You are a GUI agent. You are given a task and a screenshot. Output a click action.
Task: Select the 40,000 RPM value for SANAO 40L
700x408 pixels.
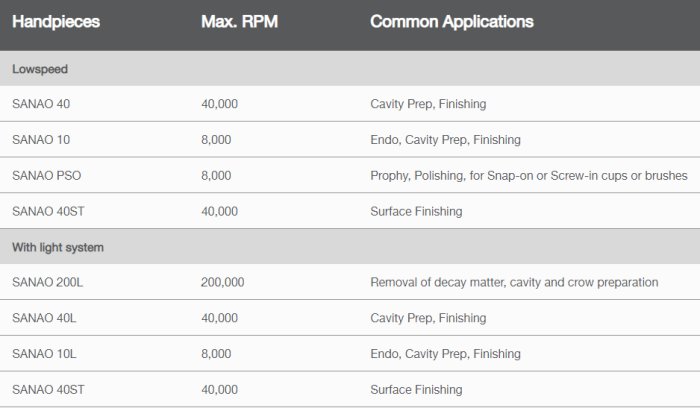pyautogui.click(x=219, y=318)
